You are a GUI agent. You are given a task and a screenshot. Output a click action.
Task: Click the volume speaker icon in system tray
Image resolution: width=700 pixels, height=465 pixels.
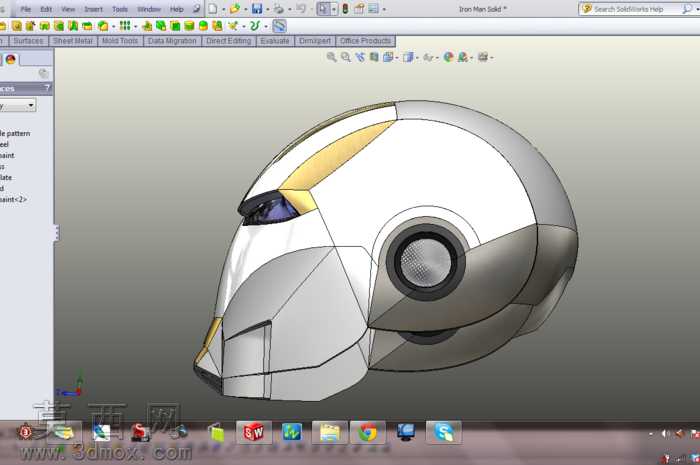tap(665, 433)
